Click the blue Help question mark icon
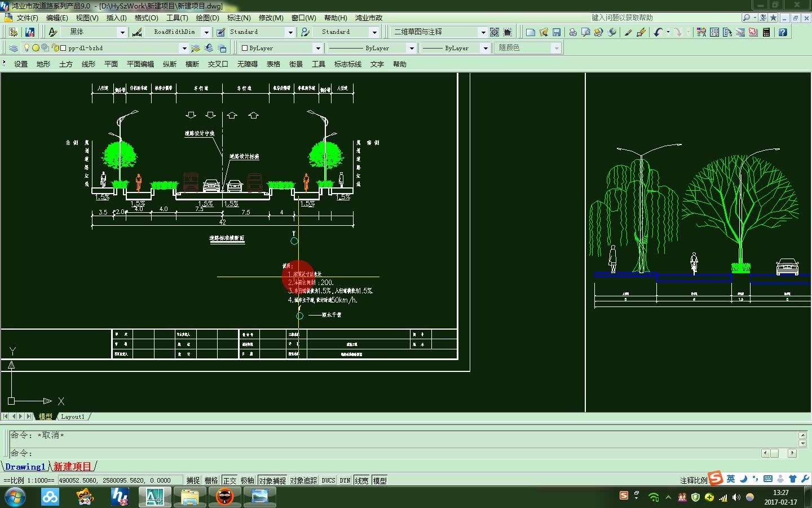This screenshot has height=508, width=812. (x=783, y=32)
